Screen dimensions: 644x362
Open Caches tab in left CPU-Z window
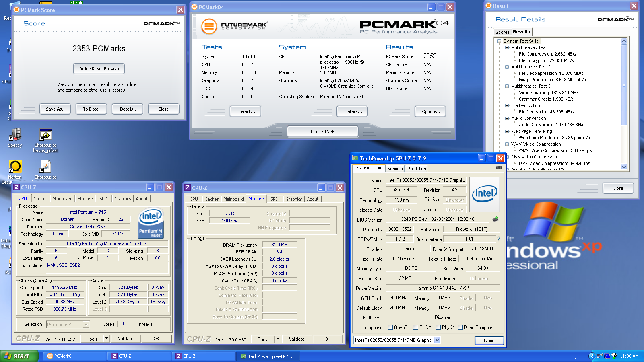pyautogui.click(x=40, y=199)
